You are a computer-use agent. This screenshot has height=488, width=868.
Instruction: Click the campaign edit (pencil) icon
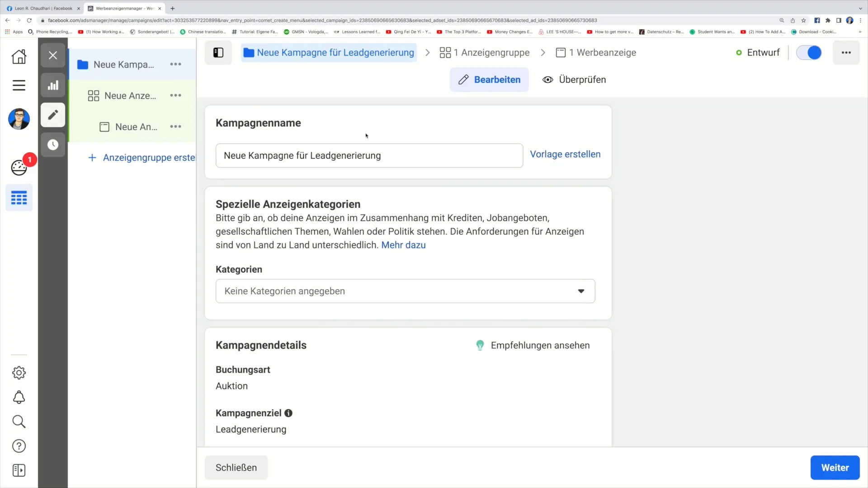point(52,114)
